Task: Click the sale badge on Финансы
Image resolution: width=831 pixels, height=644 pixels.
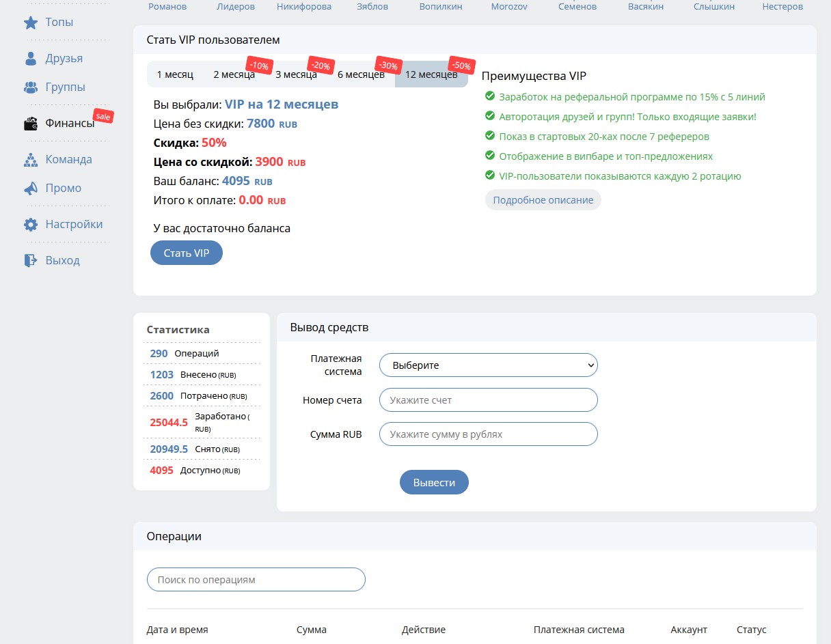Action: [x=103, y=116]
